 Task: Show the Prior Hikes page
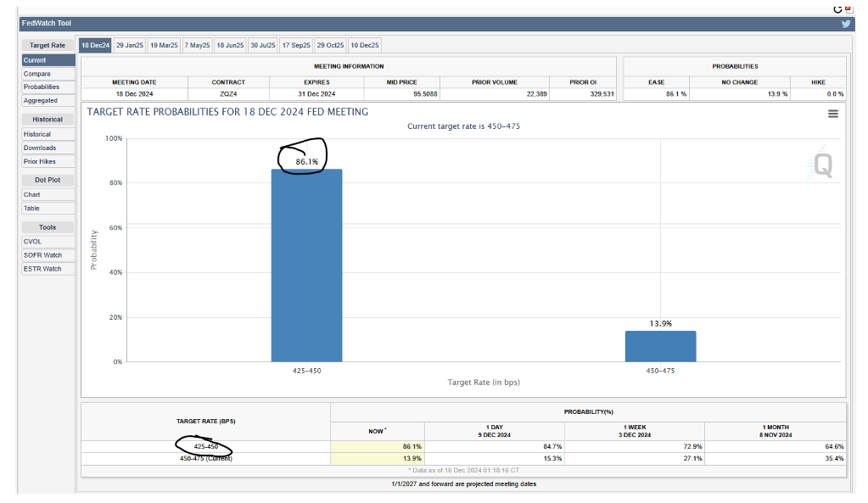48,161
